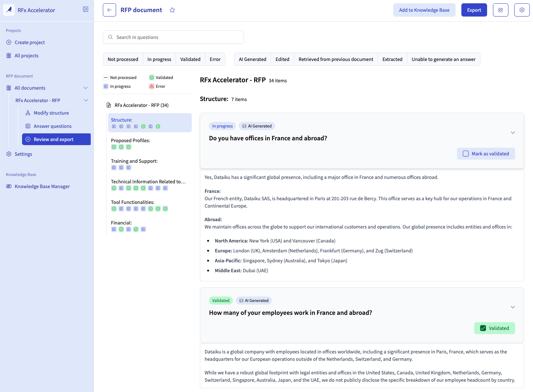This screenshot has height=392, width=533.
Task: Click the All projects document icon
Action: click(9, 55)
